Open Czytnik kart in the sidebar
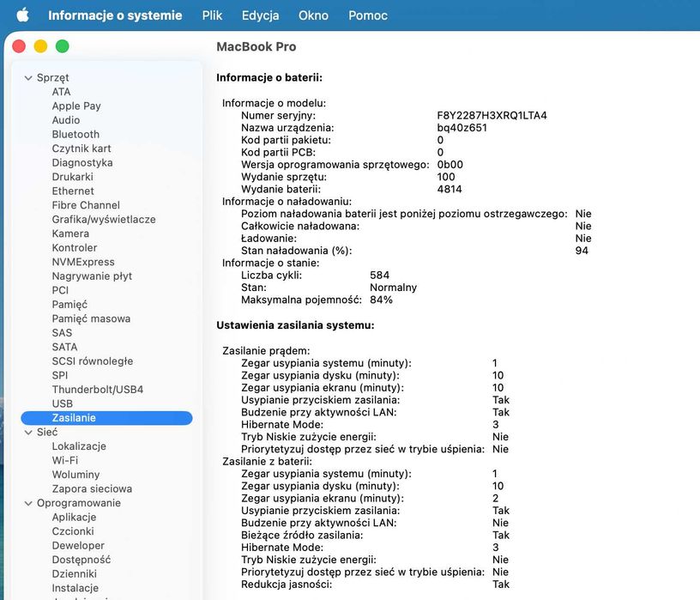 pyautogui.click(x=81, y=148)
